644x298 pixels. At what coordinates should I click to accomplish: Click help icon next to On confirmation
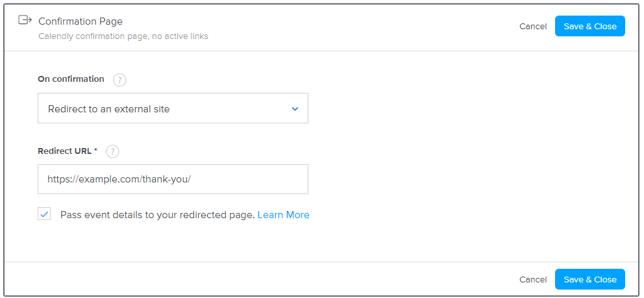[x=119, y=80]
